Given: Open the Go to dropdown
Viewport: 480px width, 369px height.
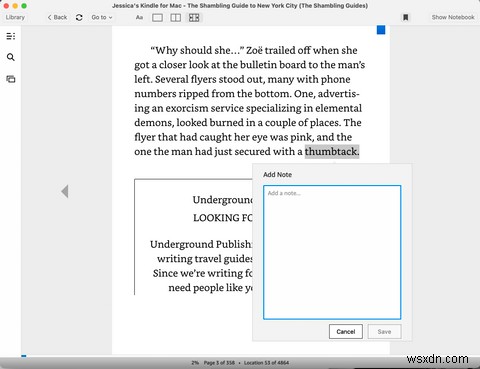Looking at the screenshot, I should (102, 17).
